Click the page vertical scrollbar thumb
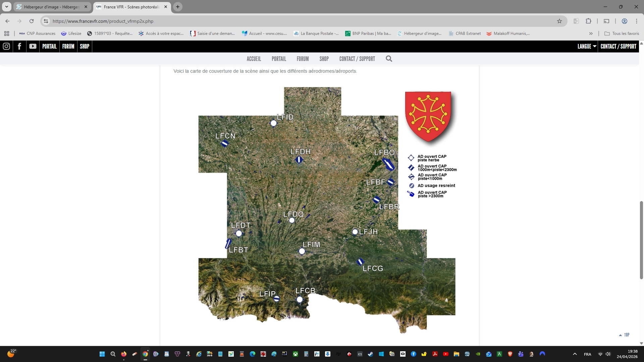 pos(641,240)
